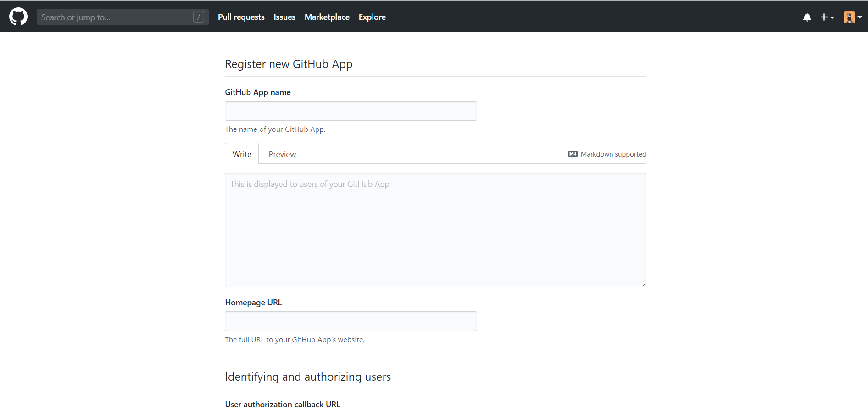
Task: Open the user avatar menu
Action: tap(852, 17)
